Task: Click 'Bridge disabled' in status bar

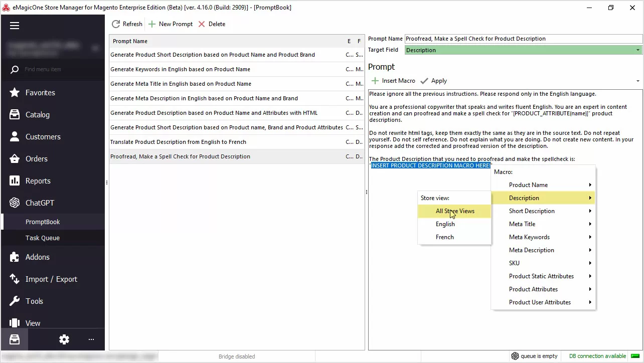Action: [x=237, y=356]
